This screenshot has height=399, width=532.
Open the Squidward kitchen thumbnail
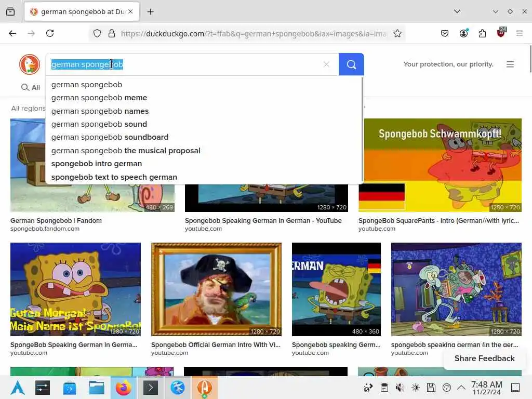click(456, 289)
